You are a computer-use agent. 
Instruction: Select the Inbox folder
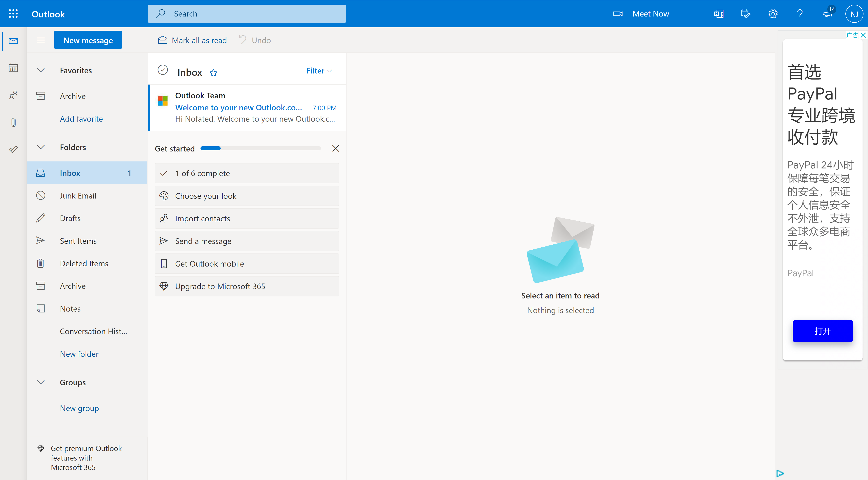click(x=87, y=173)
